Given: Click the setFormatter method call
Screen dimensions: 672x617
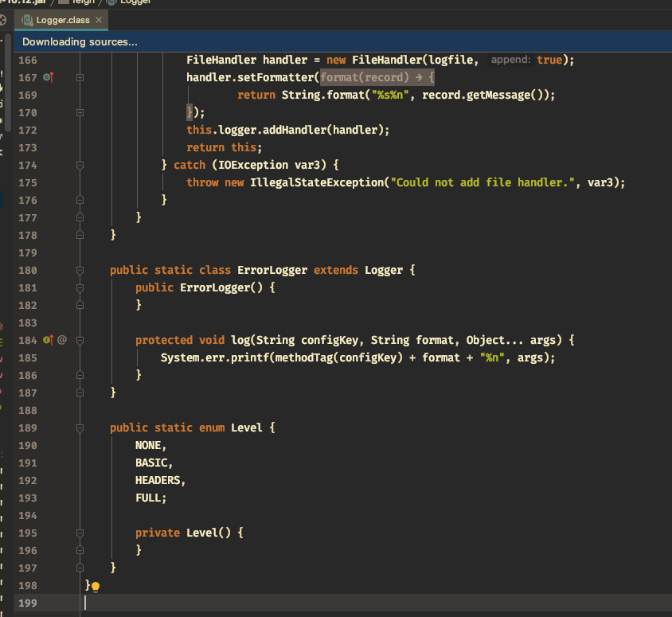Looking at the screenshot, I should point(275,77).
